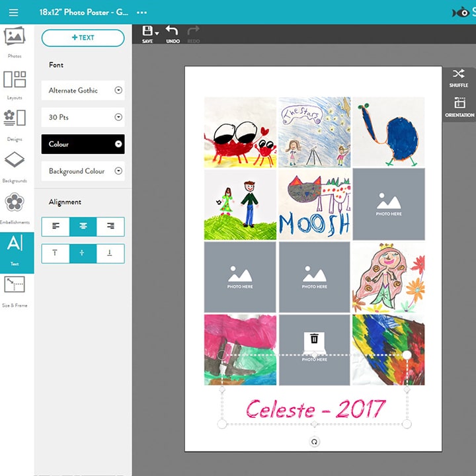This screenshot has height=476, width=476.
Task: Select the MOOSH cat drawing
Action: click(315, 204)
